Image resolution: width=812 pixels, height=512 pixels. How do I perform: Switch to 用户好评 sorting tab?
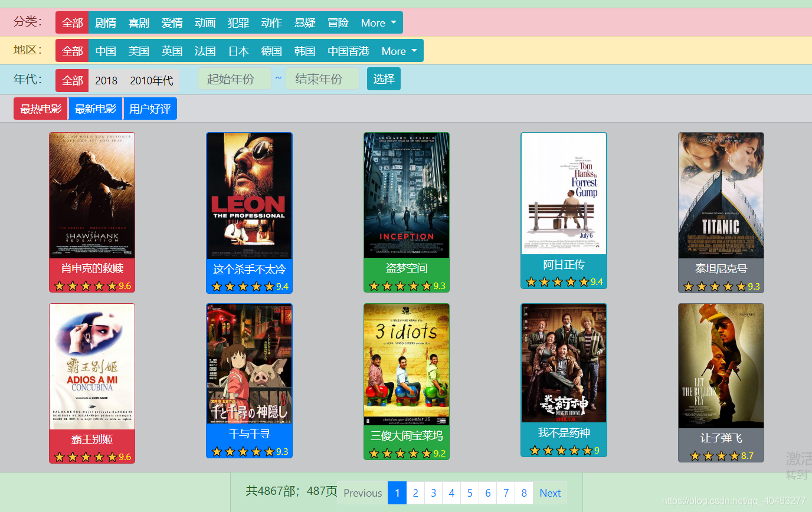150,109
